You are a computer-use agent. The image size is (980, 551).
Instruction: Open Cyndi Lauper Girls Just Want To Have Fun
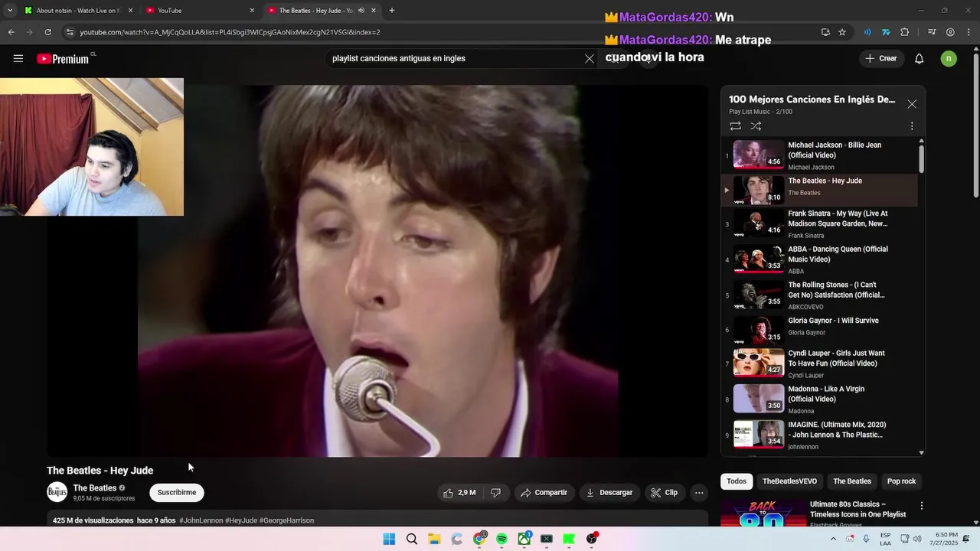coord(821,364)
